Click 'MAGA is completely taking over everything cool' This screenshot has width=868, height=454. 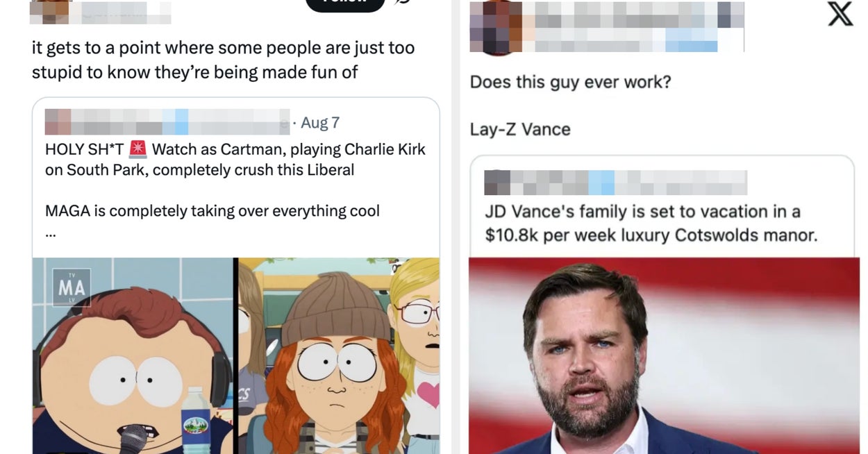212,210
